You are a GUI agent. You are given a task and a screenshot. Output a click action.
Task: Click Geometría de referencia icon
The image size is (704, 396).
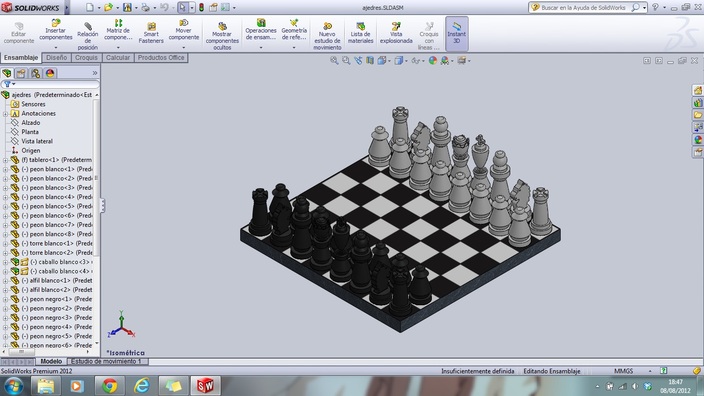[294, 23]
